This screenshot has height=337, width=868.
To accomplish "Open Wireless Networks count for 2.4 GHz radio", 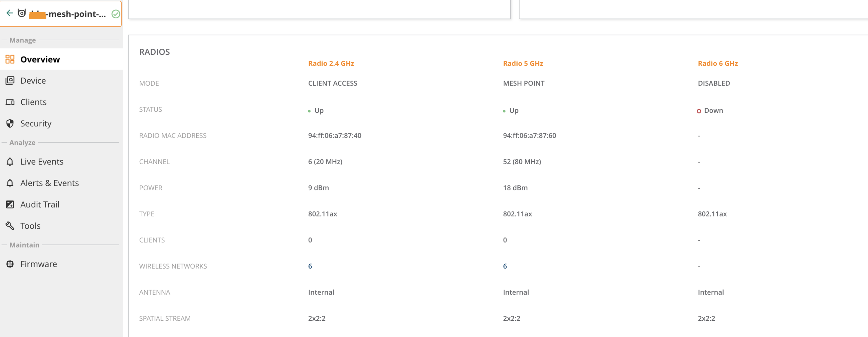I will [x=310, y=266].
